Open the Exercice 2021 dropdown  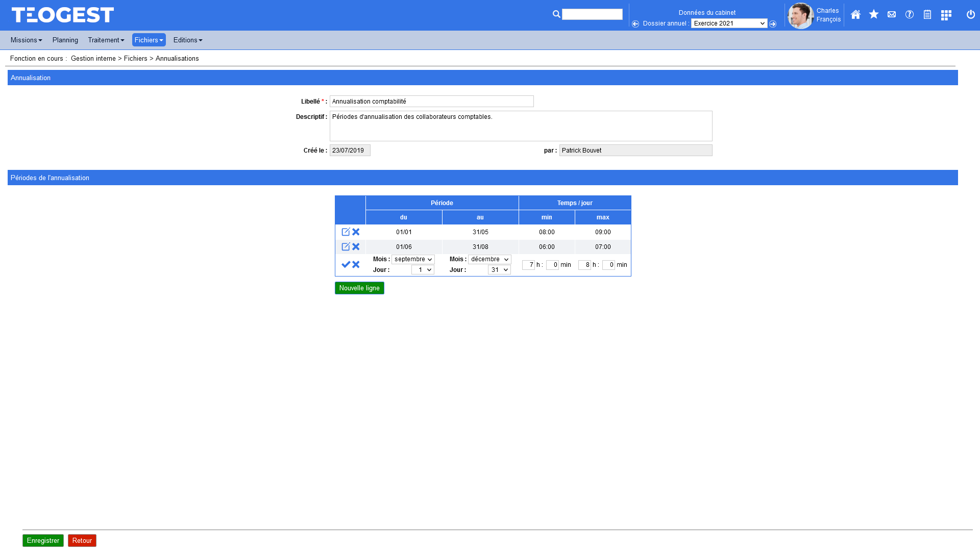729,23
